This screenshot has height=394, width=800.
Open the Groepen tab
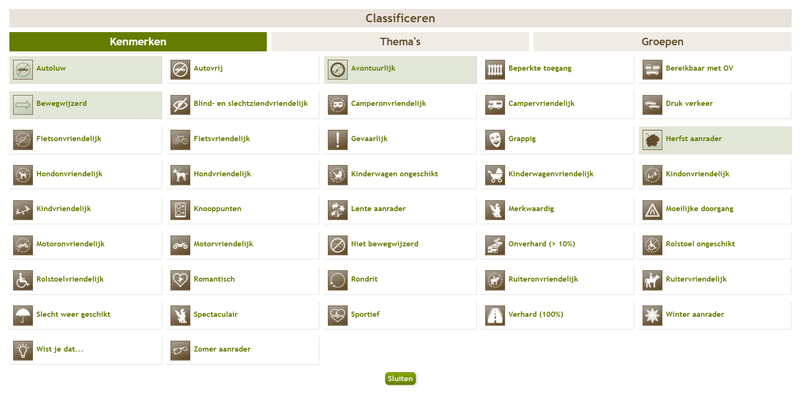[x=662, y=42]
